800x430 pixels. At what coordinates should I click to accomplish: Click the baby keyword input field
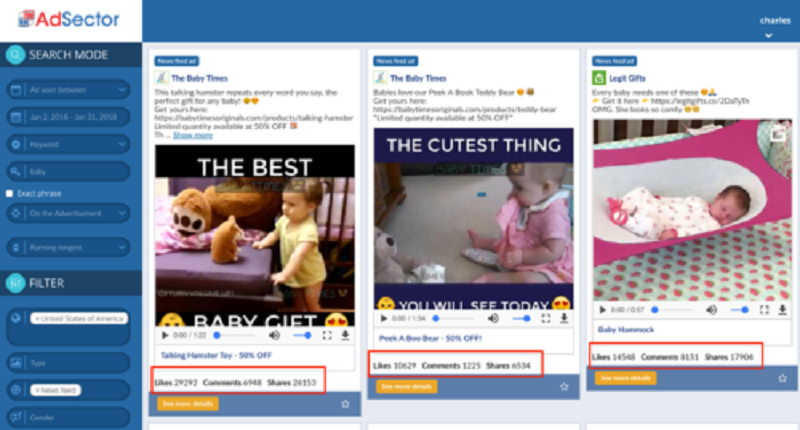(x=68, y=172)
